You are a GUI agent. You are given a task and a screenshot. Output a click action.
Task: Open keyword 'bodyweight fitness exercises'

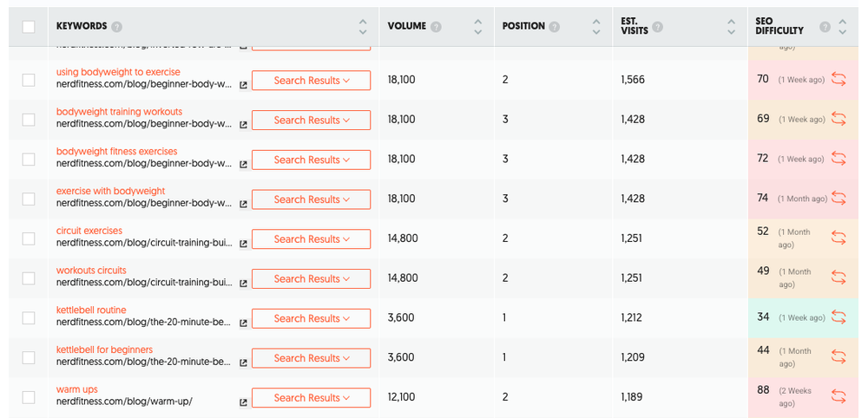(x=117, y=151)
